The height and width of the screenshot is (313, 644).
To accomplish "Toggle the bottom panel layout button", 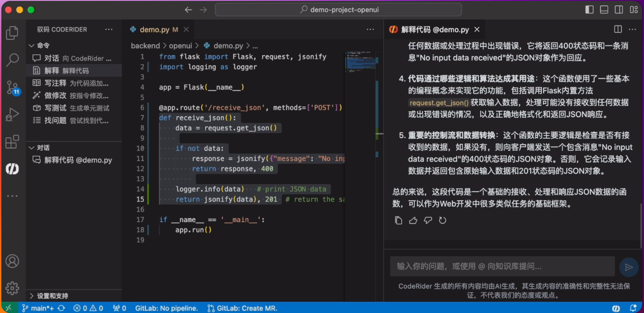I will click(604, 9).
